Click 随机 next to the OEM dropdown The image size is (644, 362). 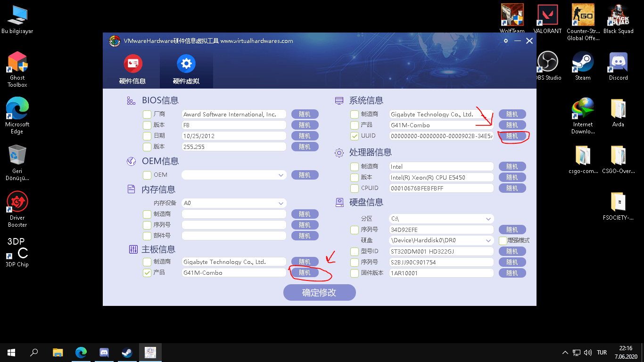coord(305,175)
